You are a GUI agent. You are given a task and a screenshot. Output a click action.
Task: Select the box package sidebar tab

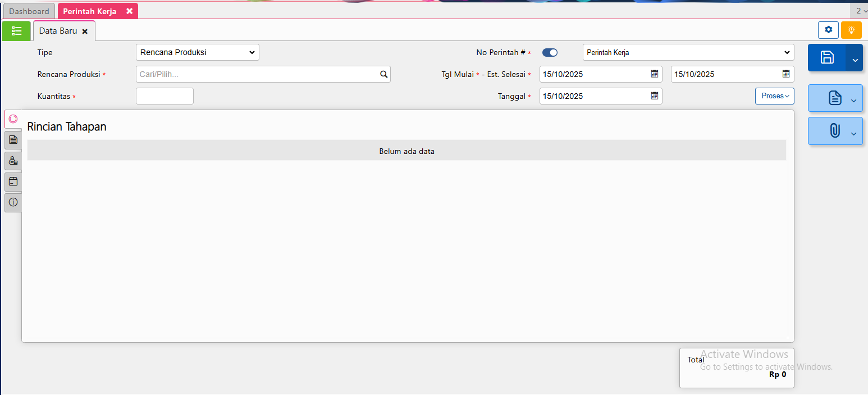(x=13, y=181)
